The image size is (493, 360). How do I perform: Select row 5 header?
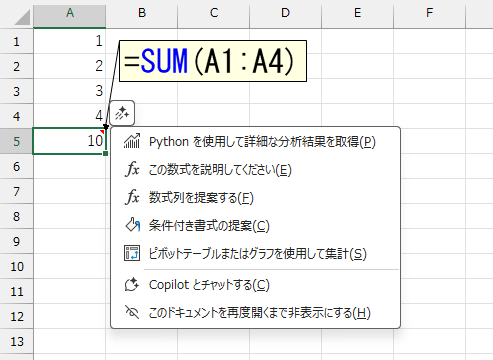click(16, 141)
